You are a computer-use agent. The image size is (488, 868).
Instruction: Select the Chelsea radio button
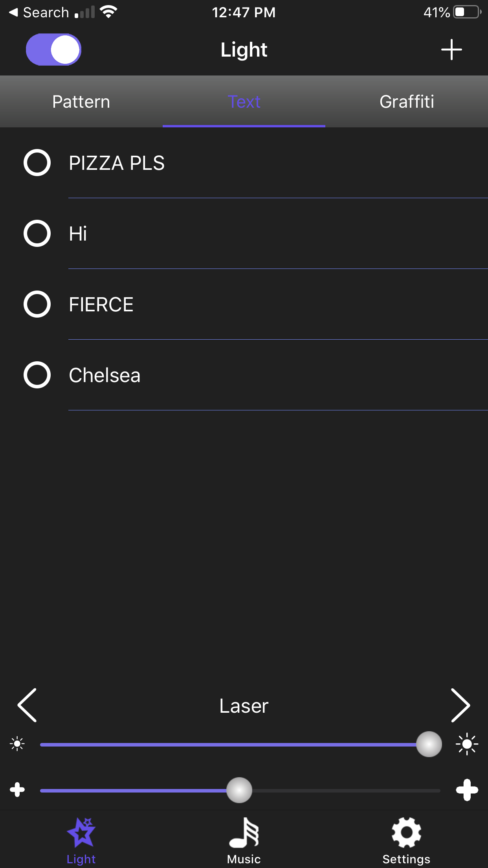(x=37, y=375)
